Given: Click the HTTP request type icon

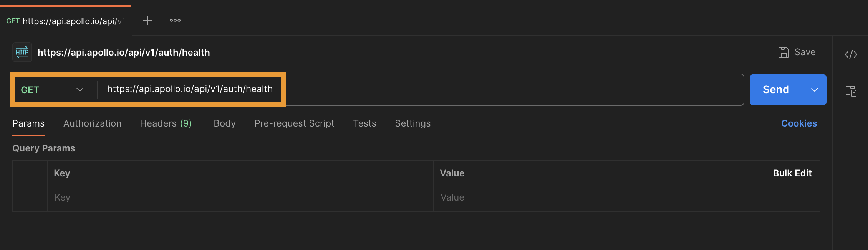Looking at the screenshot, I should click(x=22, y=52).
